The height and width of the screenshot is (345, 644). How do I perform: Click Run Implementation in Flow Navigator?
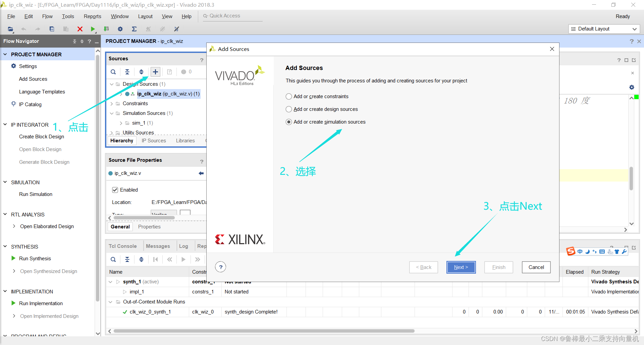(x=41, y=303)
